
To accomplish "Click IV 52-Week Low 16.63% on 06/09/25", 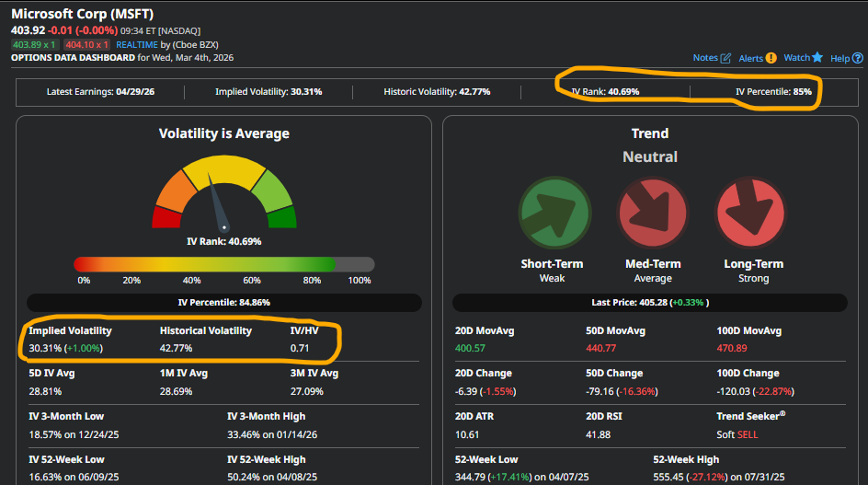I will click(74, 477).
